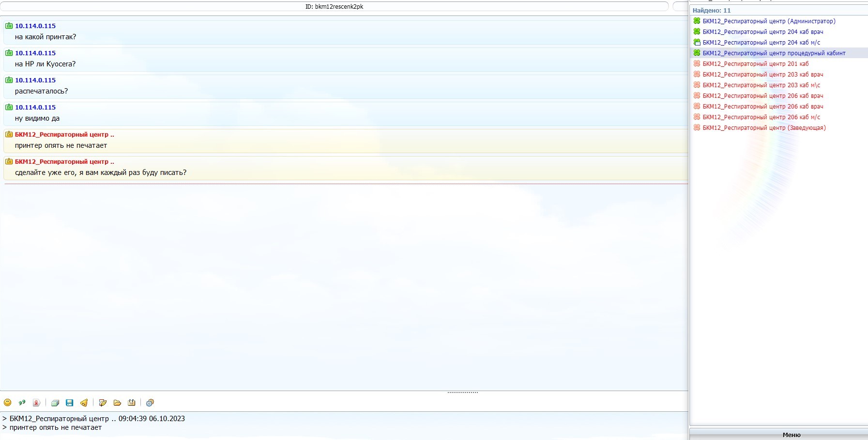The image size is (868, 440).
Task: Select the Администратор contact in the list
Action: pos(769,21)
